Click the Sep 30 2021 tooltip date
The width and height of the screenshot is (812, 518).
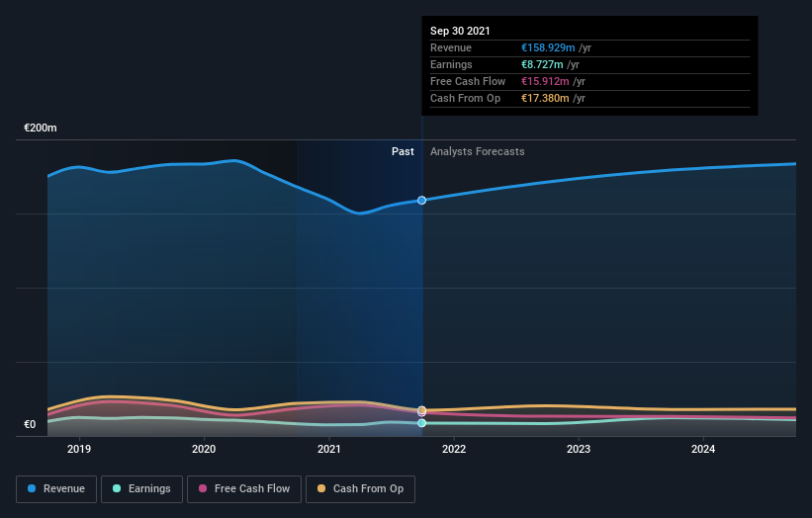[460, 31]
